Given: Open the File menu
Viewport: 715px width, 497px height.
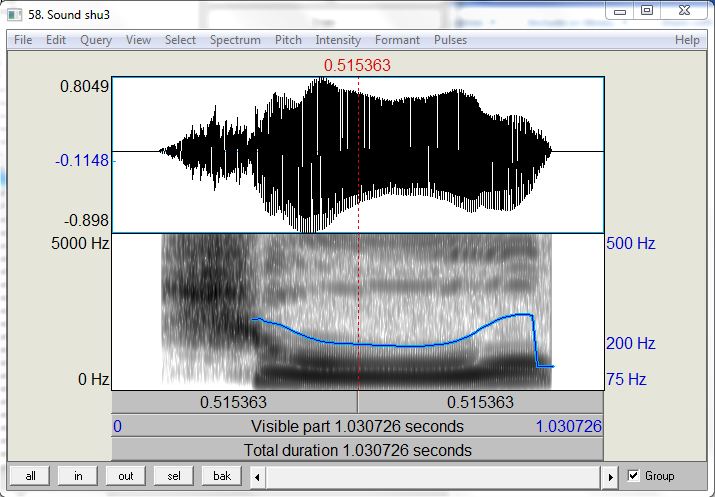Looking at the screenshot, I should tap(23, 40).
